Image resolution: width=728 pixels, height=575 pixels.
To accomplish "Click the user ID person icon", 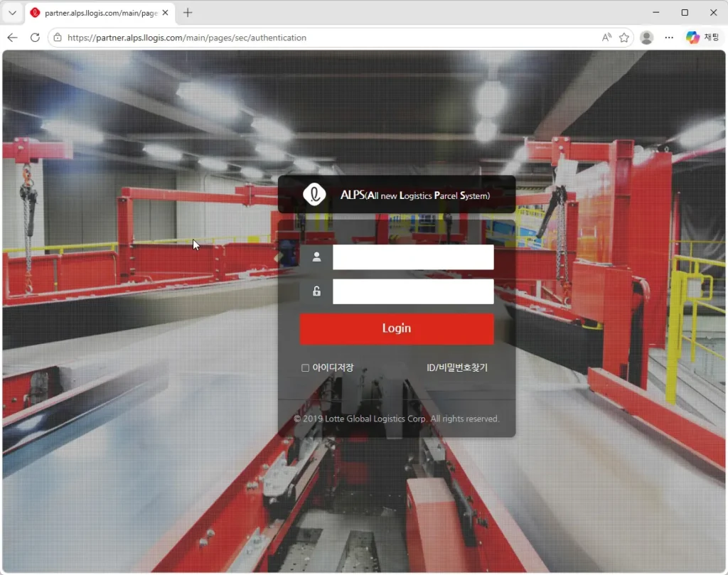I will coord(316,257).
